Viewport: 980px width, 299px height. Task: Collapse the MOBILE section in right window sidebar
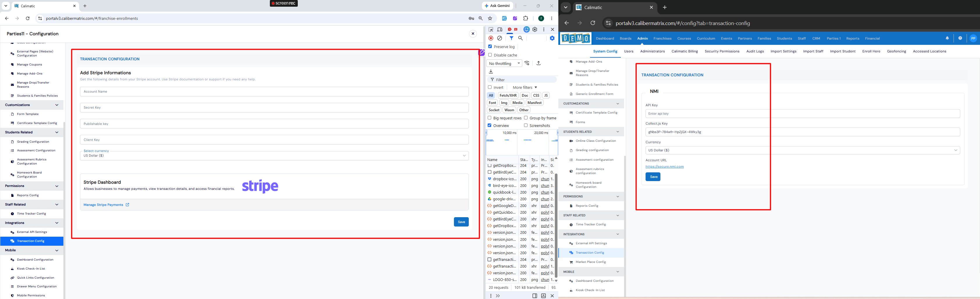pyautogui.click(x=591, y=272)
